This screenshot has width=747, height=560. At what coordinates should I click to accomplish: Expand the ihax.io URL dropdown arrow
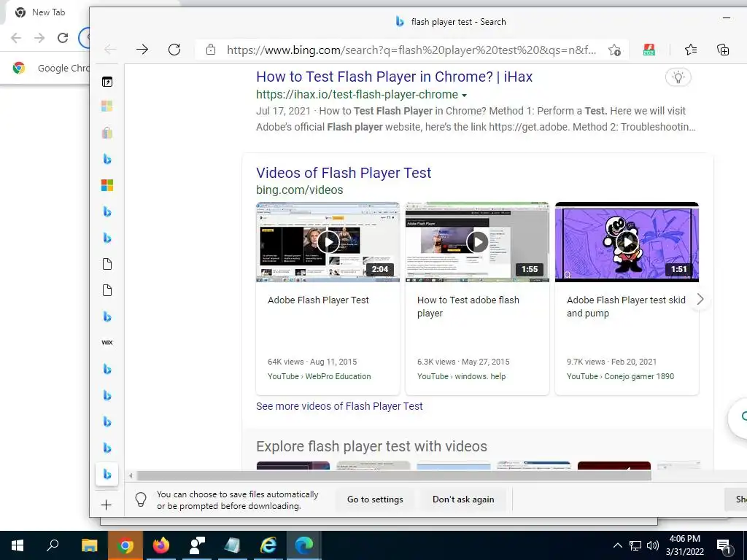point(465,96)
